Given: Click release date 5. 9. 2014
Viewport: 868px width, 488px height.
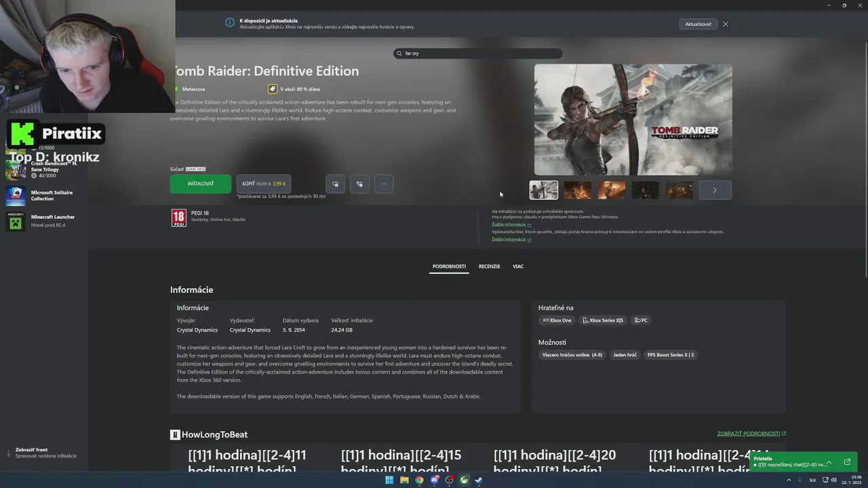Looking at the screenshot, I should [294, 330].
